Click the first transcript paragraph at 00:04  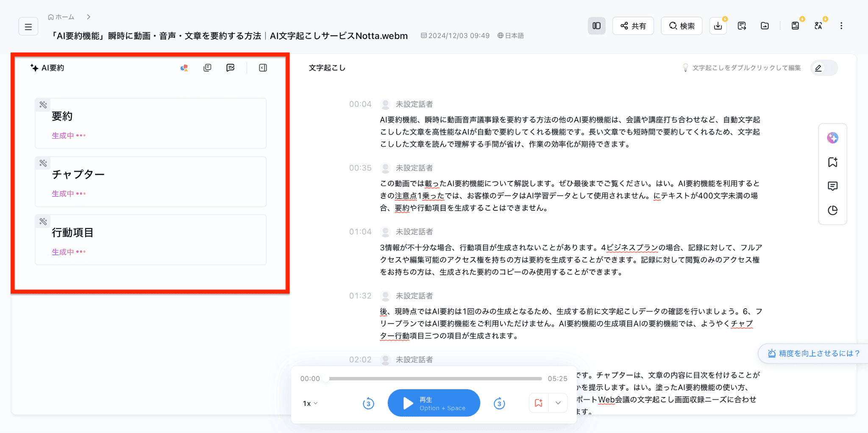coord(570,132)
